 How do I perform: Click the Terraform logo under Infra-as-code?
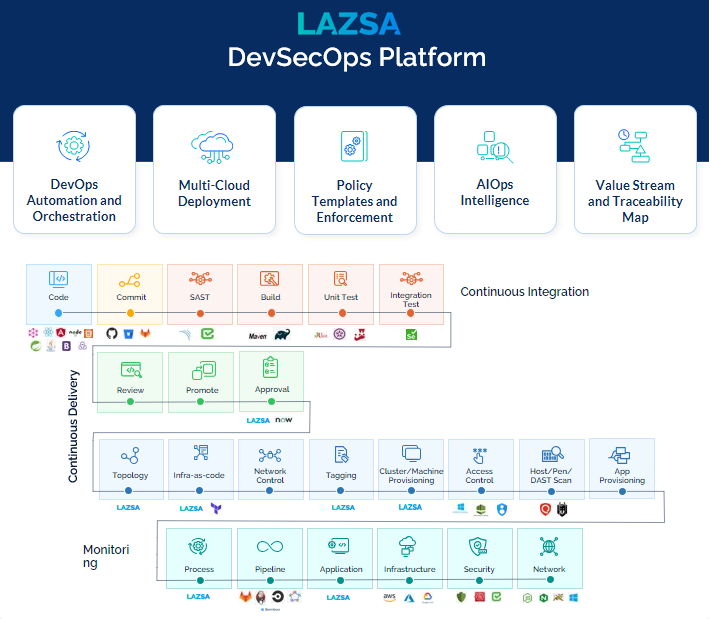[216, 509]
